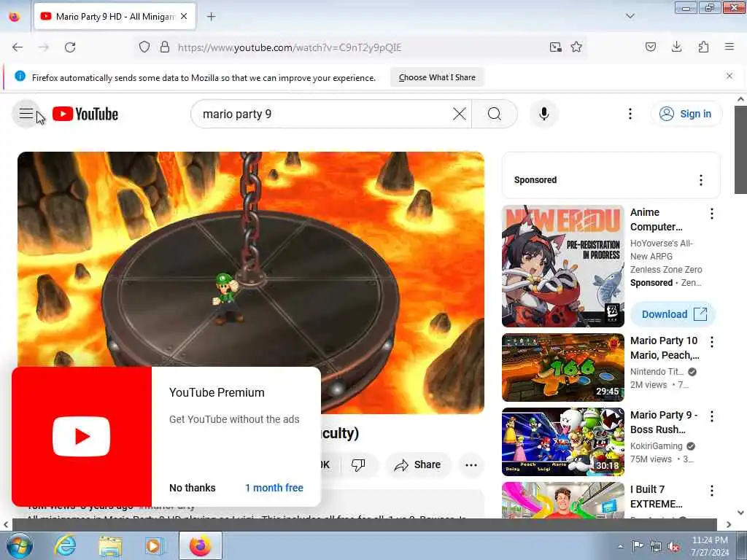Open the taskbar clock showing 11:24 PM
This screenshot has width=747, height=560.
710,546
